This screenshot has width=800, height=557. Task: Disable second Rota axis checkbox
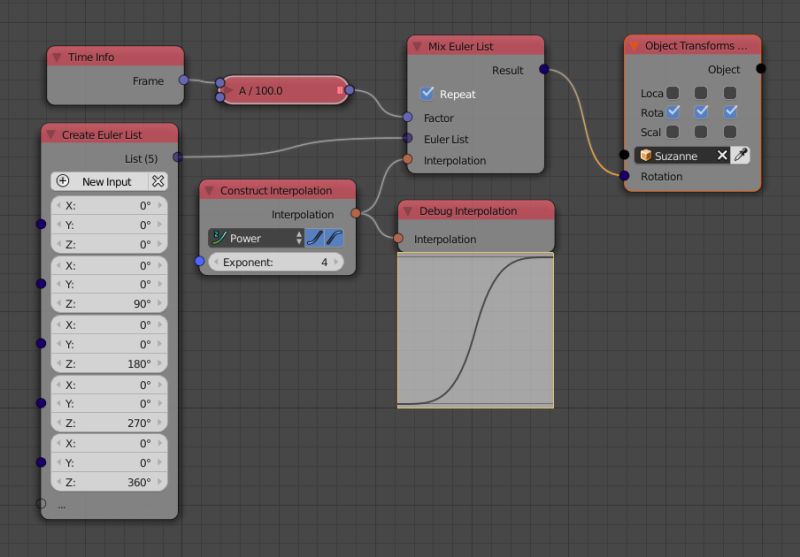point(702,112)
